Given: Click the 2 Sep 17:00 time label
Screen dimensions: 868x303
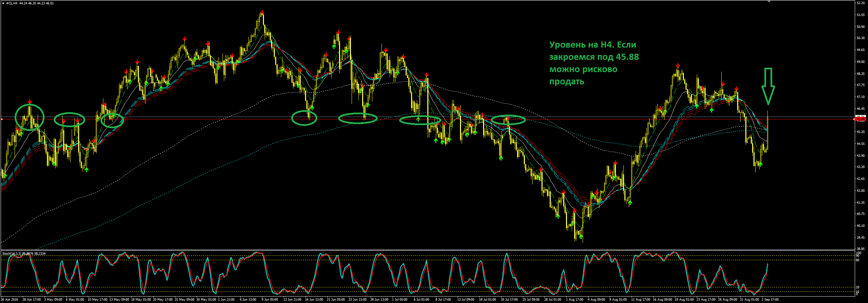Looking at the screenshot, I should coord(770,300).
